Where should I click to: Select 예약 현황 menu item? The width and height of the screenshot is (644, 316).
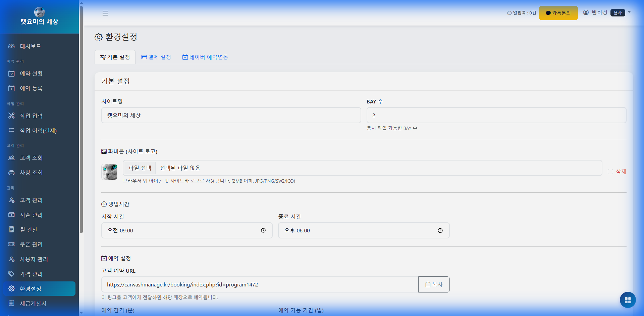coord(40,74)
